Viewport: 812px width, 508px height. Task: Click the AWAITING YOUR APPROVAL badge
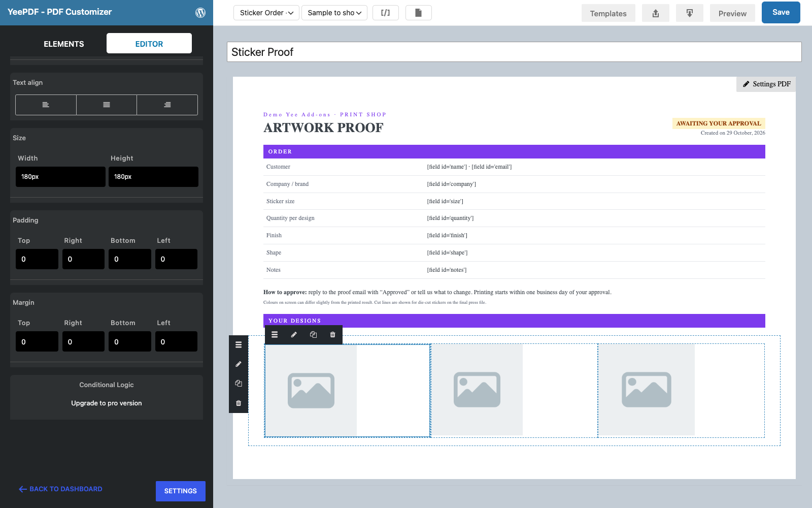[719, 123]
